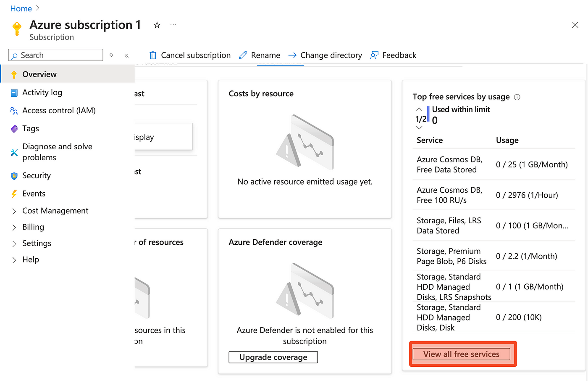This screenshot has width=588, height=381.
Task: Click the Azure Defender coverage chart placeholder
Action: coord(305,291)
